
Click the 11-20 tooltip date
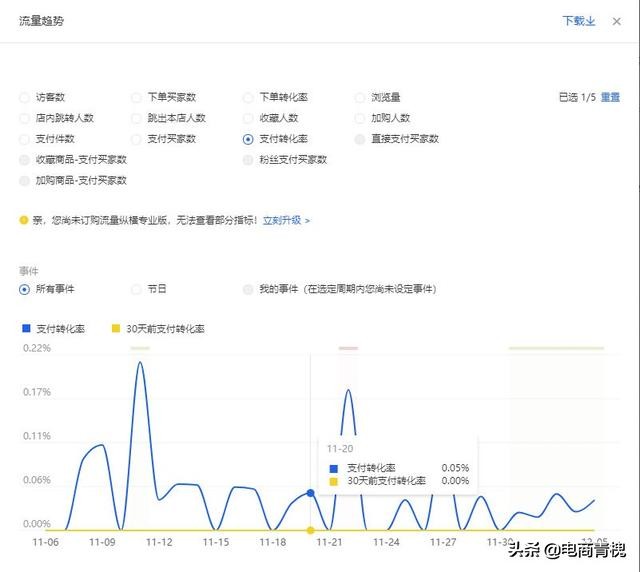tap(340, 449)
